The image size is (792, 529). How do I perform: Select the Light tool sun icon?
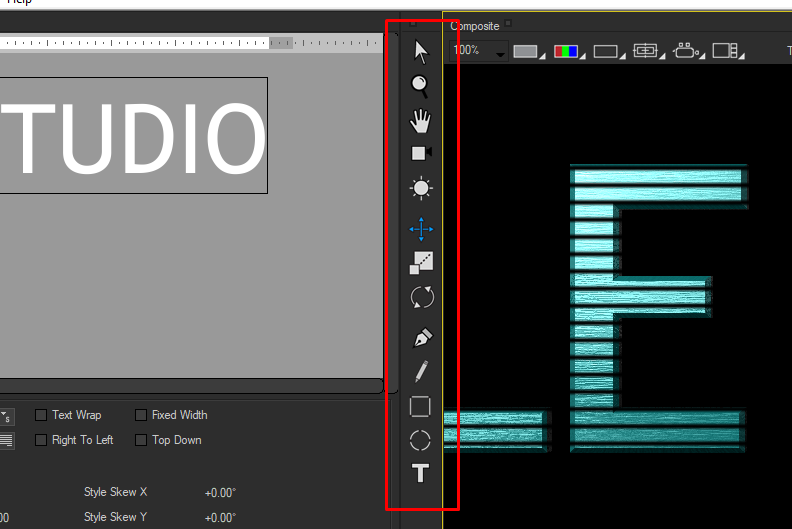tap(421, 188)
